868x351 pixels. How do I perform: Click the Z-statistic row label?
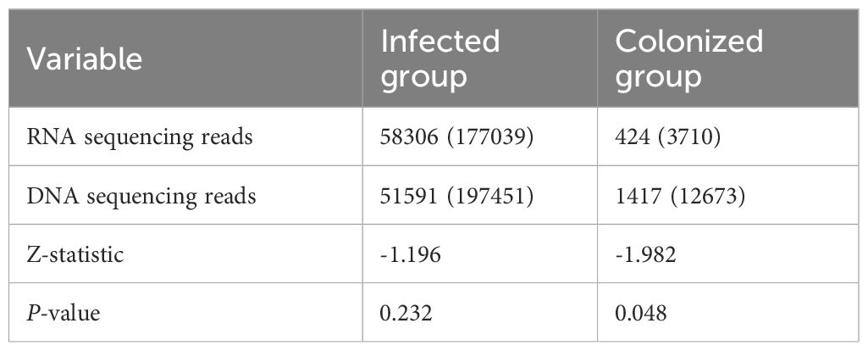tap(75, 254)
